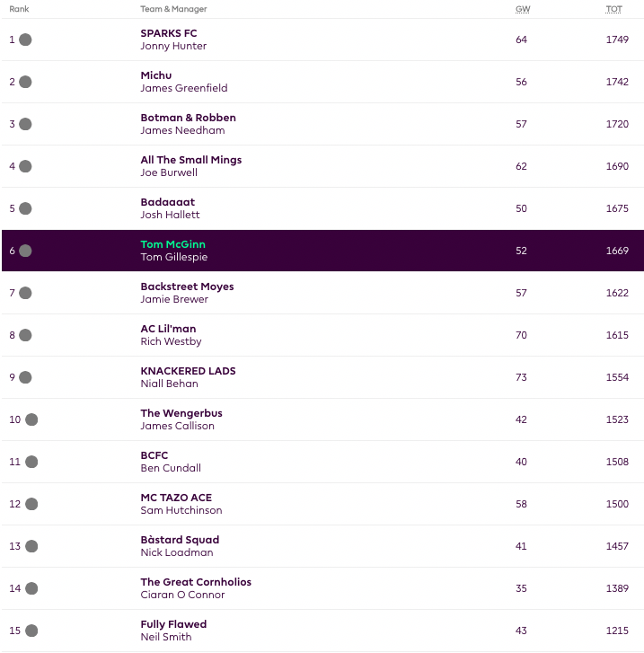Click the grey circle icon in rank 10 row
This screenshot has width=644, height=653.
[x=31, y=419]
